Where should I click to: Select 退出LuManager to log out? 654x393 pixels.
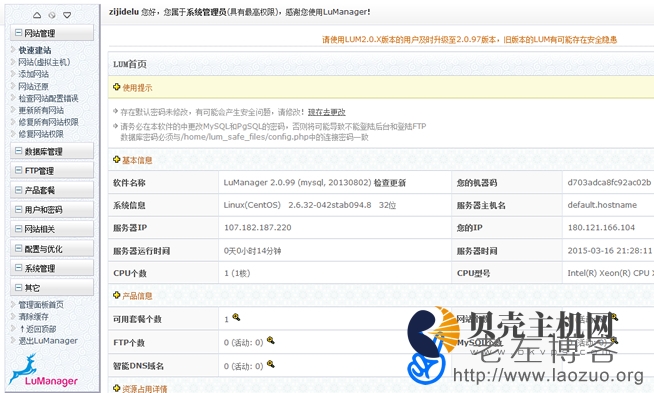click(x=48, y=340)
